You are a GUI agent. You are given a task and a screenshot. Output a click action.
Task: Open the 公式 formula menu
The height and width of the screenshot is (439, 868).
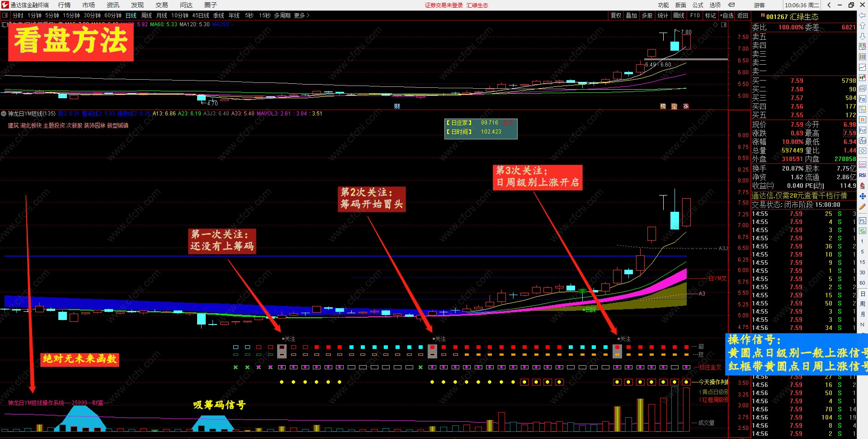click(x=698, y=5)
